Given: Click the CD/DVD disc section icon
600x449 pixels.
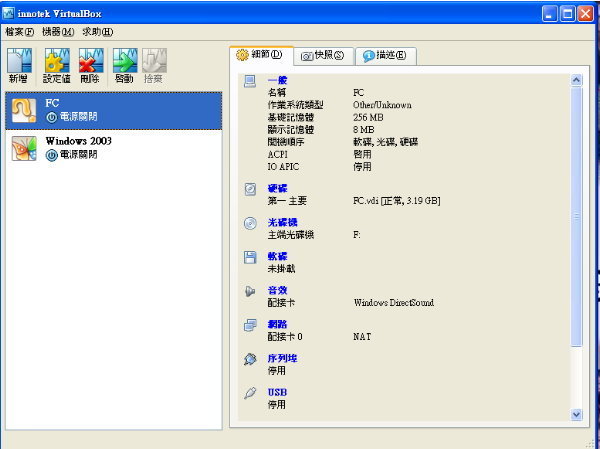Looking at the screenshot, I should 250,223.
